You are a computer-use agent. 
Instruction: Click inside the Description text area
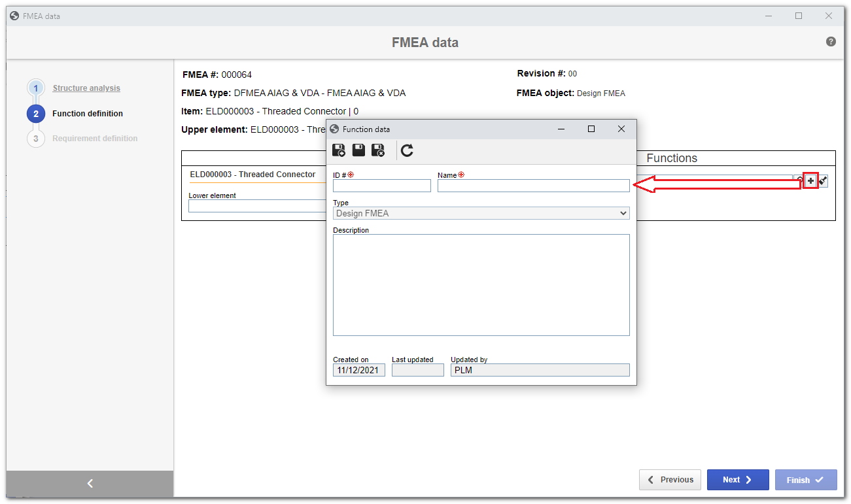point(481,285)
